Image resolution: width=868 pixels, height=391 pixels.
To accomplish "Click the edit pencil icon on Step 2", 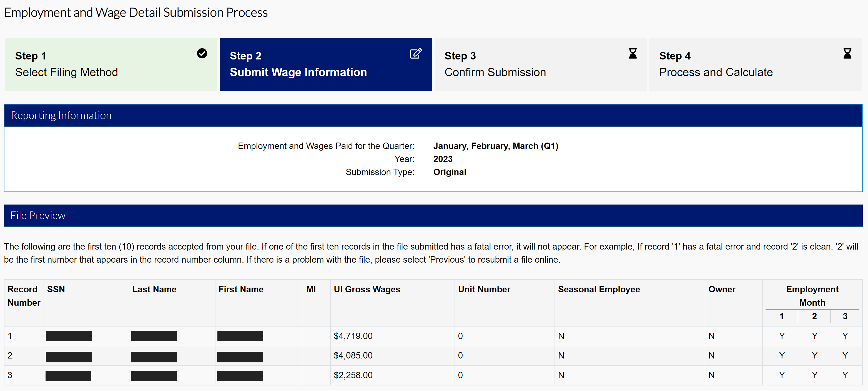I will 416,53.
